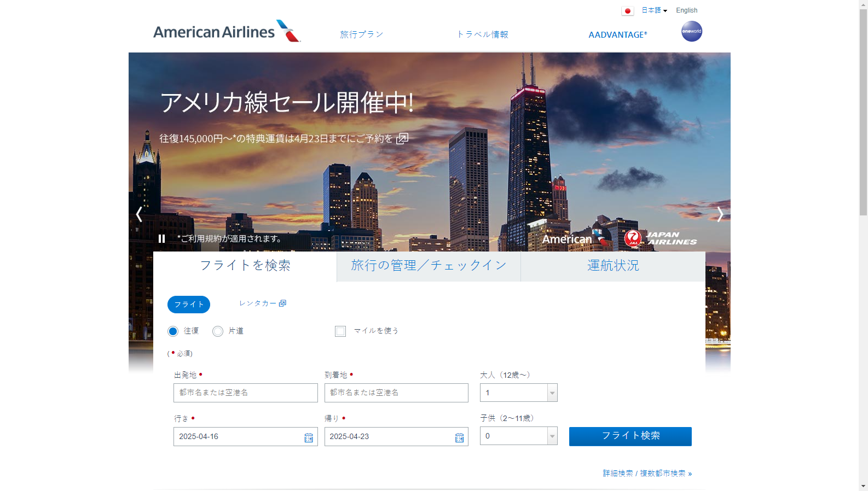Select the 往復 round trip option

pyautogui.click(x=173, y=331)
